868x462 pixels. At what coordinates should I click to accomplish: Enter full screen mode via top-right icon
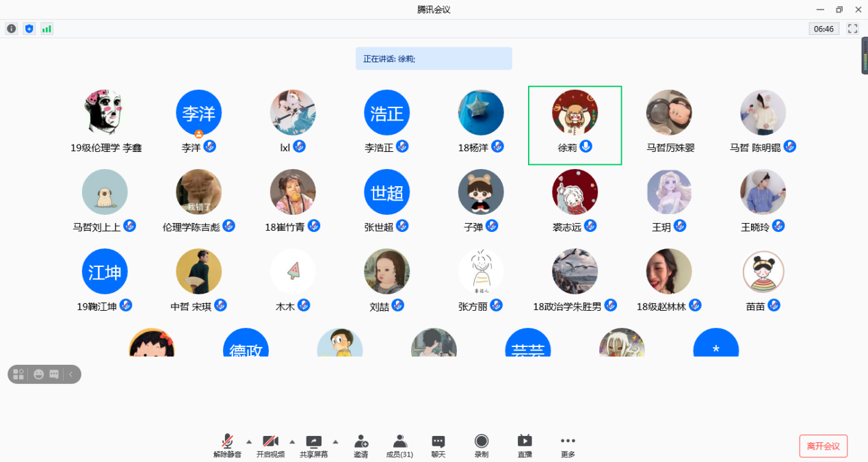[852, 29]
